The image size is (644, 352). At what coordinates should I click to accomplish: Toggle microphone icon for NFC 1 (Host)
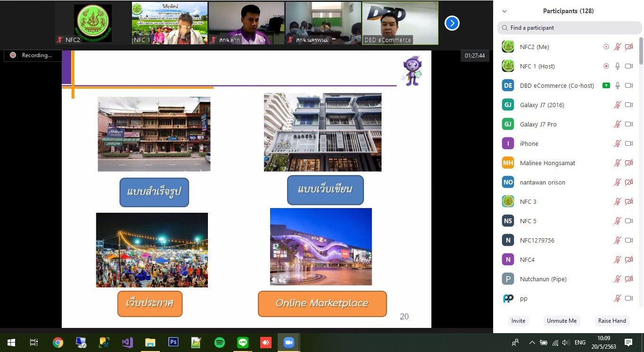pos(617,66)
